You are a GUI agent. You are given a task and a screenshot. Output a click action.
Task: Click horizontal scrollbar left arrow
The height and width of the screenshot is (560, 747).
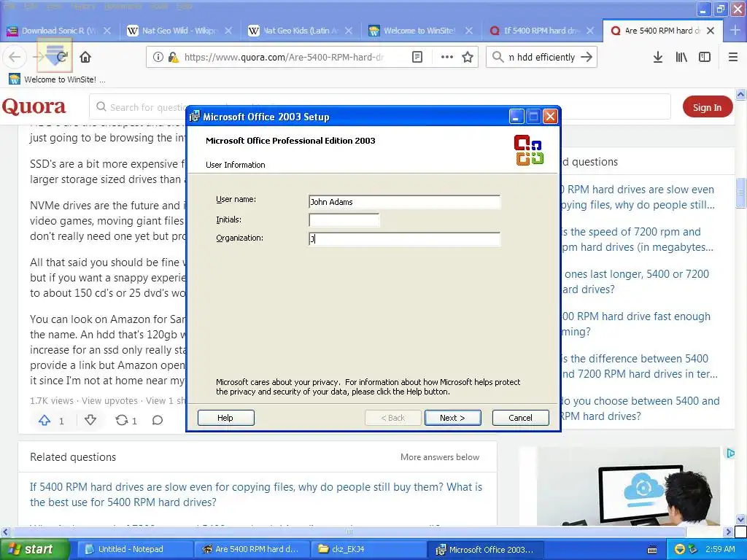pos(5,532)
